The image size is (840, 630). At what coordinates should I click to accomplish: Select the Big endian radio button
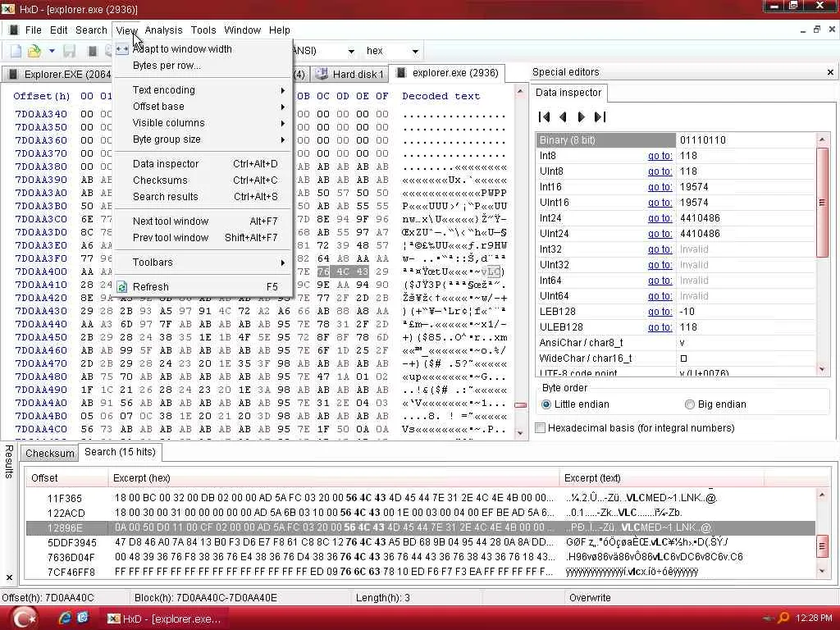click(x=689, y=404)
